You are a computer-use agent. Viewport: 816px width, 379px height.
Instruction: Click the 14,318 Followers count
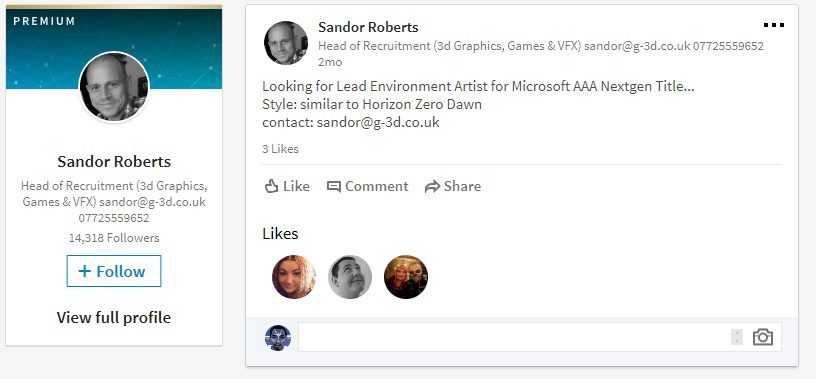coord(114,238)
